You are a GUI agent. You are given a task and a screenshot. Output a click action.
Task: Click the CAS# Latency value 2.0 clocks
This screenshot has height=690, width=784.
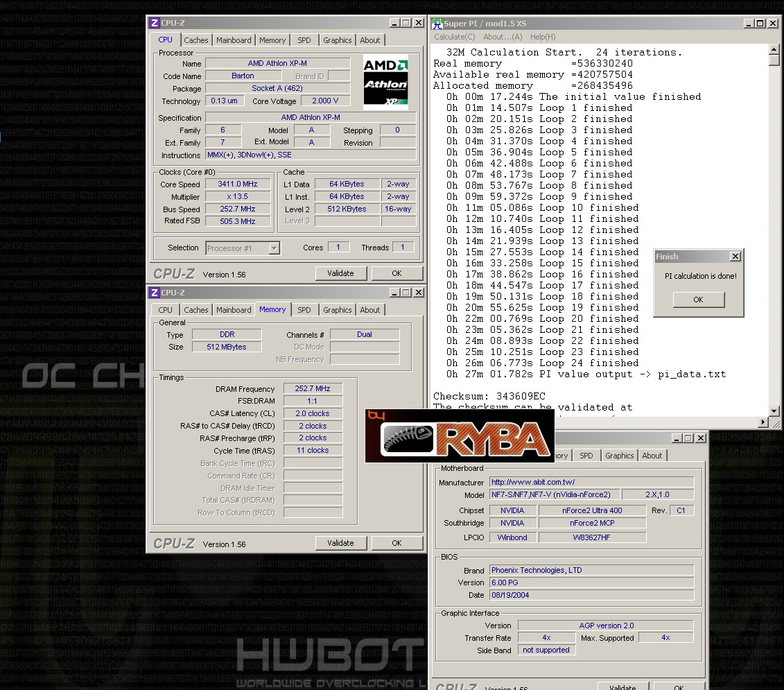click(313, 413)
